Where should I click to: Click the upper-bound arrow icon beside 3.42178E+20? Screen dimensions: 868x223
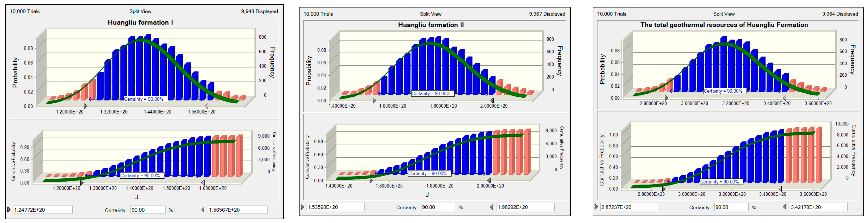point(785,207)
